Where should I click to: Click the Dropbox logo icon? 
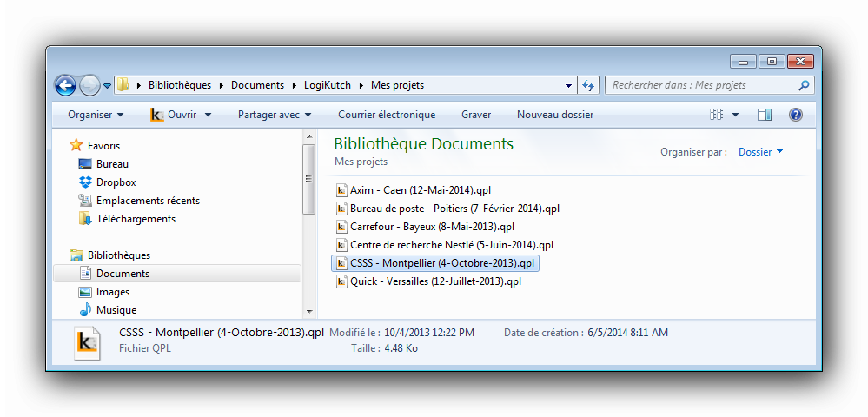pos(84,182)
